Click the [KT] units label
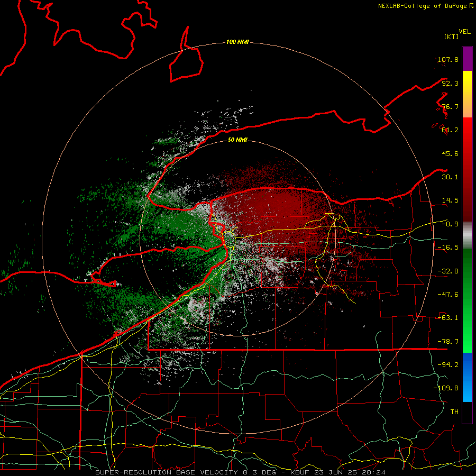This screenshot has width=476, height=476. coord(452,36)
